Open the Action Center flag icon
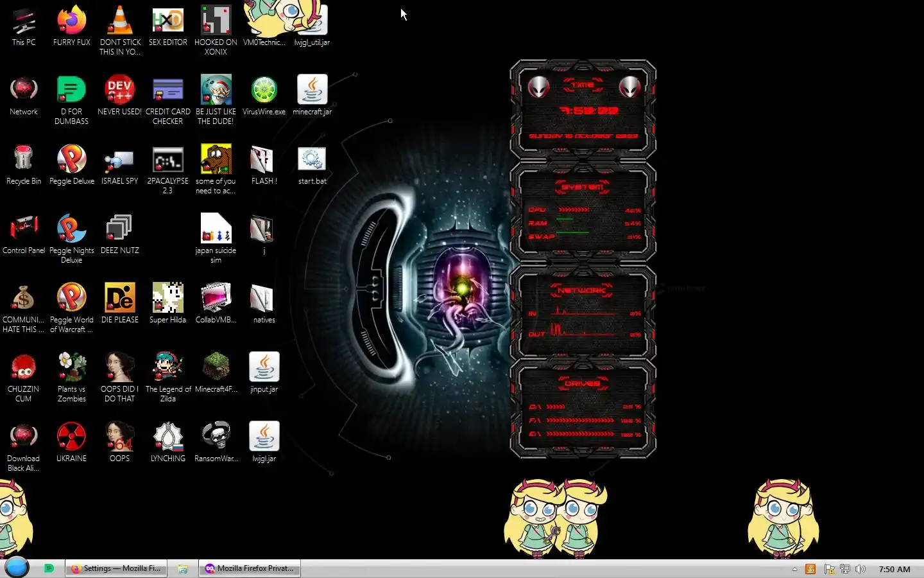 coord(829,569)
